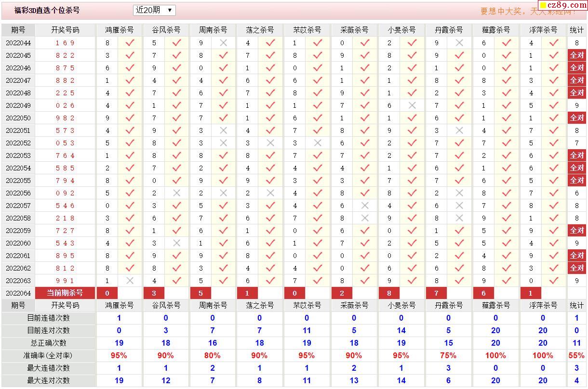
Task: Click the 全对 badge in row 2022055
Action: [x=577, y=181]
